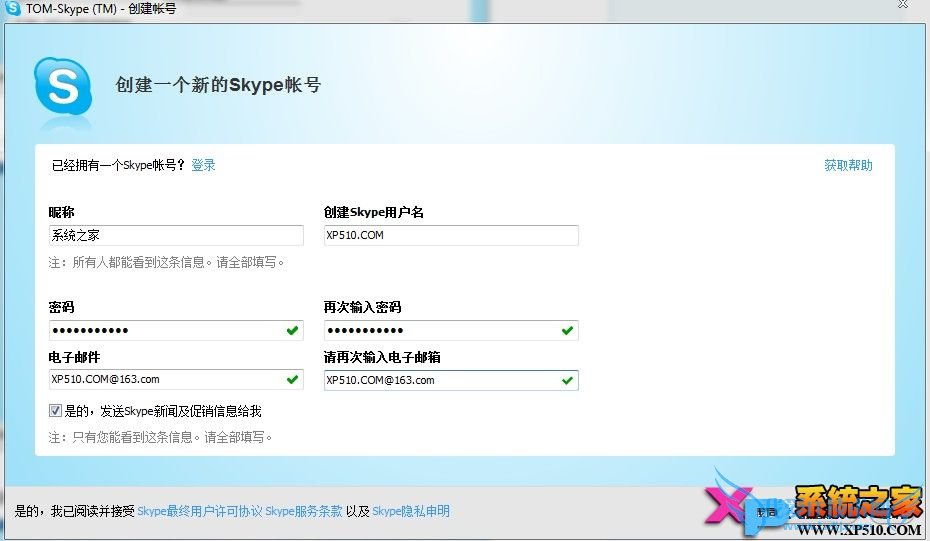Click the Skype logo icon in header

(63, 87)
